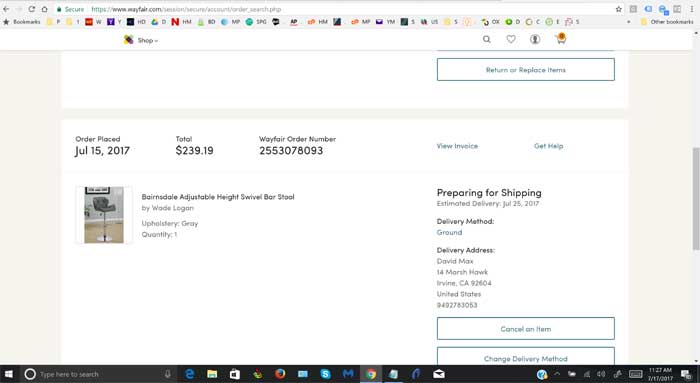Screen dimensions: 700x383
Task: Open the Wayfair search magnifier icon
Action: 487,39
